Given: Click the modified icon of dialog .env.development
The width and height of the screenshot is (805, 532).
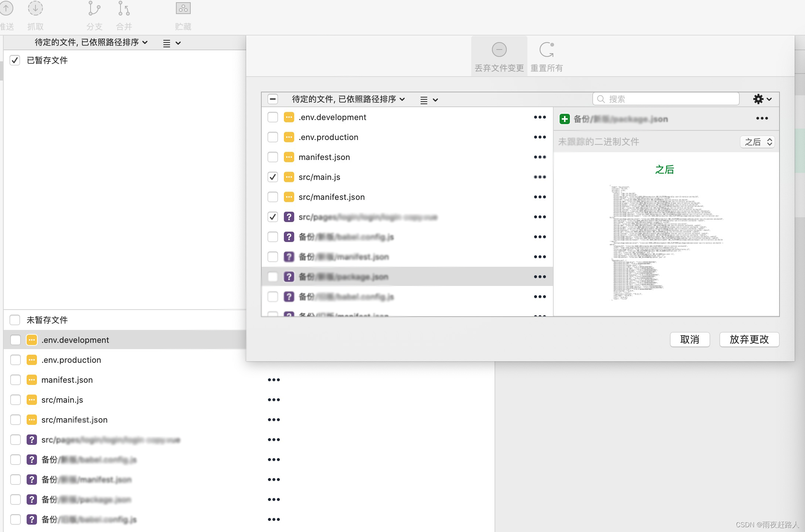Looking at the screenshot, I should (289, 117).
